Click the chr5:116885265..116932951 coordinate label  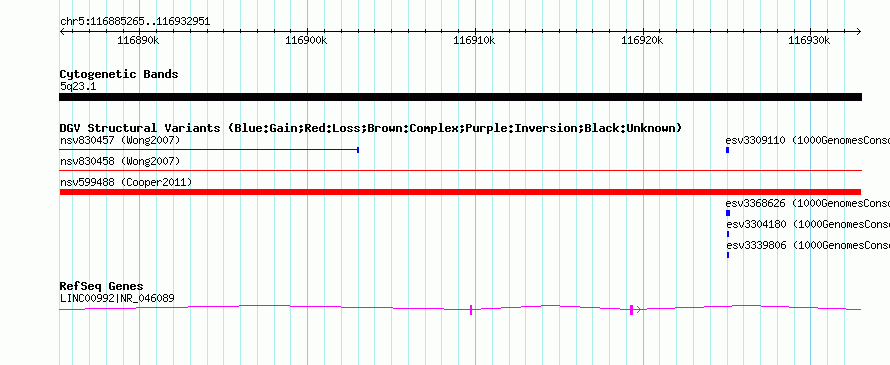135,22
